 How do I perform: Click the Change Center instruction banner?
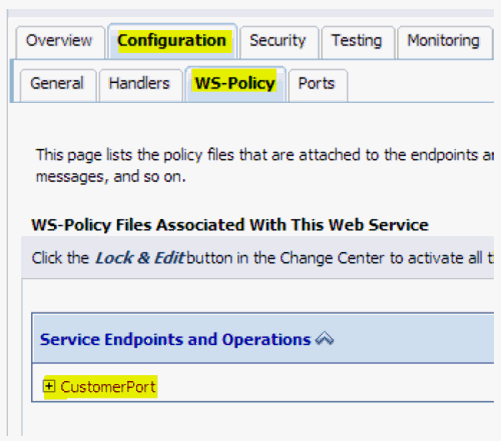pyautogui.click(x=257, y=258)
